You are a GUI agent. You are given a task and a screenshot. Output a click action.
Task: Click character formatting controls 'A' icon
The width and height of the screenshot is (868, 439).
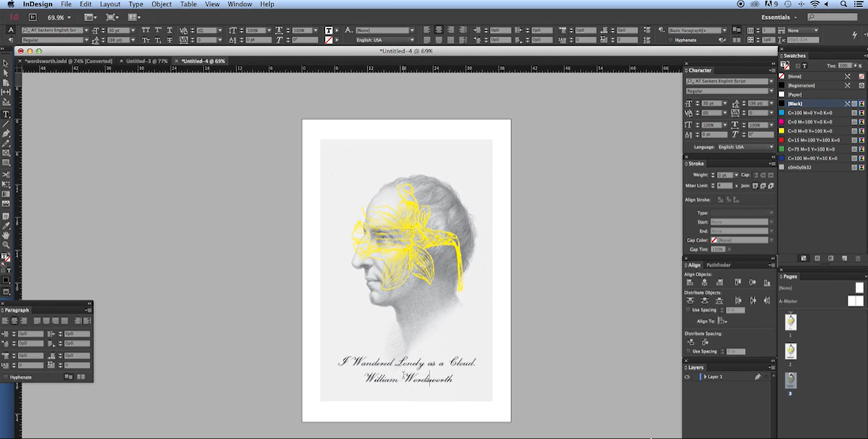point(10,30)
